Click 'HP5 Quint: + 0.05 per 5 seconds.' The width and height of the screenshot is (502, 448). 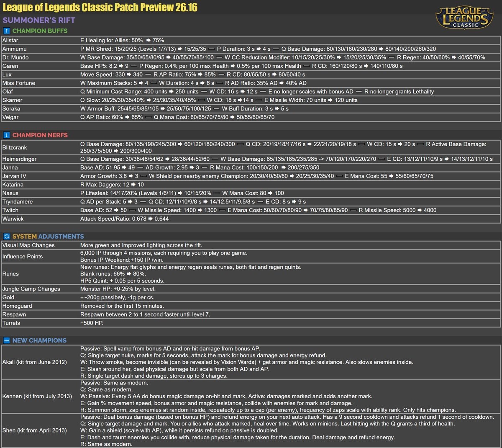[123, 281]
